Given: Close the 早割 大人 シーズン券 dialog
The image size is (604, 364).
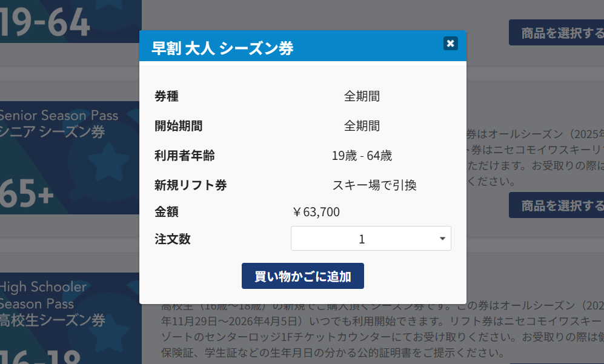Looking at the screenshot, I should pyautogui.click(x=450, y=43).
